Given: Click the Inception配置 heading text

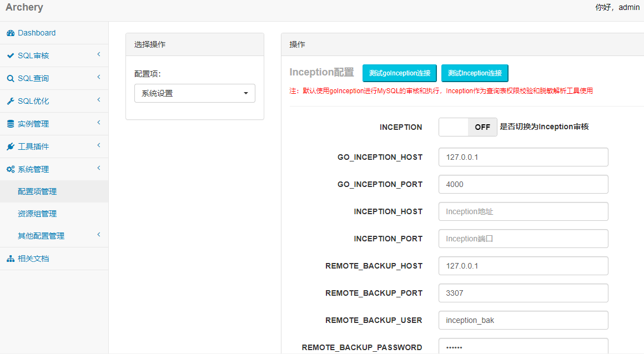Looking at the screenshot, I should click(x=321, y=72).
